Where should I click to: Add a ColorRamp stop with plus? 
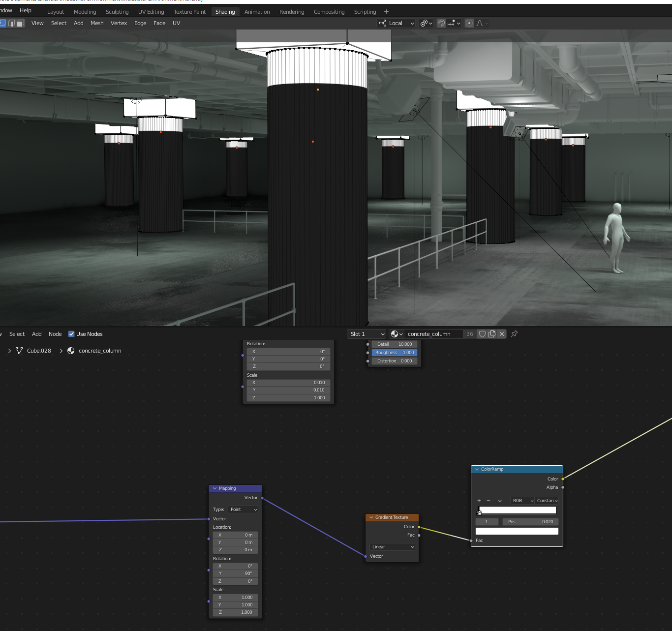[479, 501]
